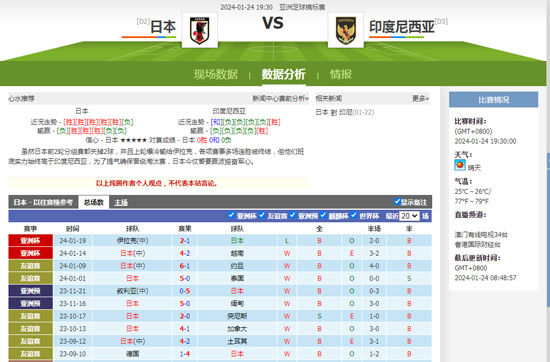Switch to the 现场数据 tab
The image size is (550, 362).
point(216,74)
